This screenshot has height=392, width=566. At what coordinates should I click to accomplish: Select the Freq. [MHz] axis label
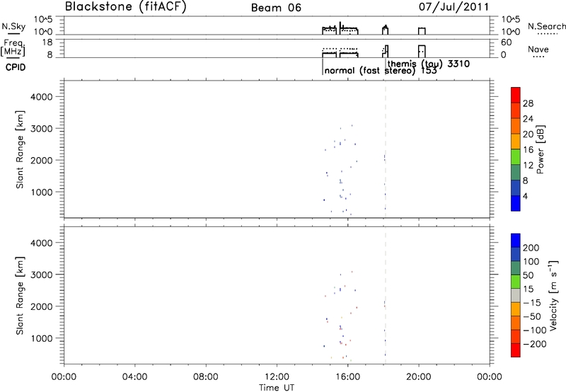coord(13,47)
